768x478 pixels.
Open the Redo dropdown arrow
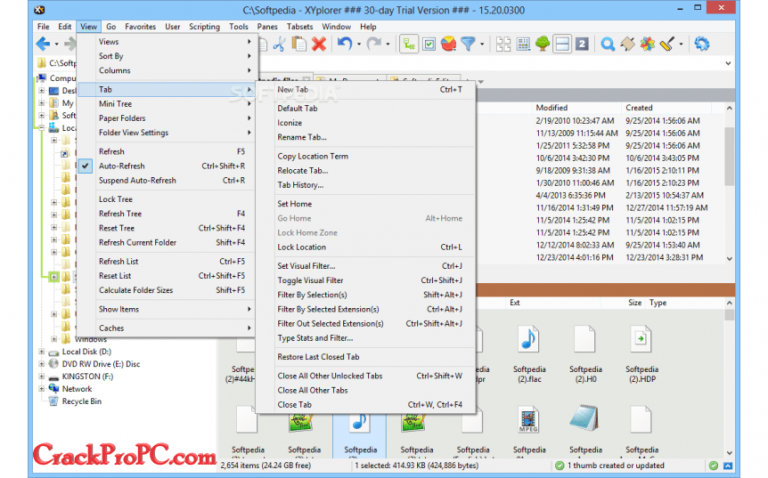(388, 45)
